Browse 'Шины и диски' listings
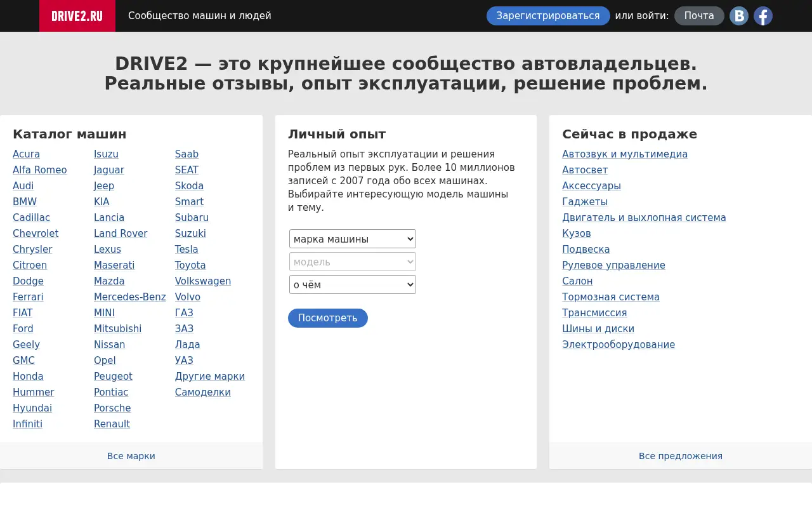This screenshot has height=508, width=812. tap(598, 329)
